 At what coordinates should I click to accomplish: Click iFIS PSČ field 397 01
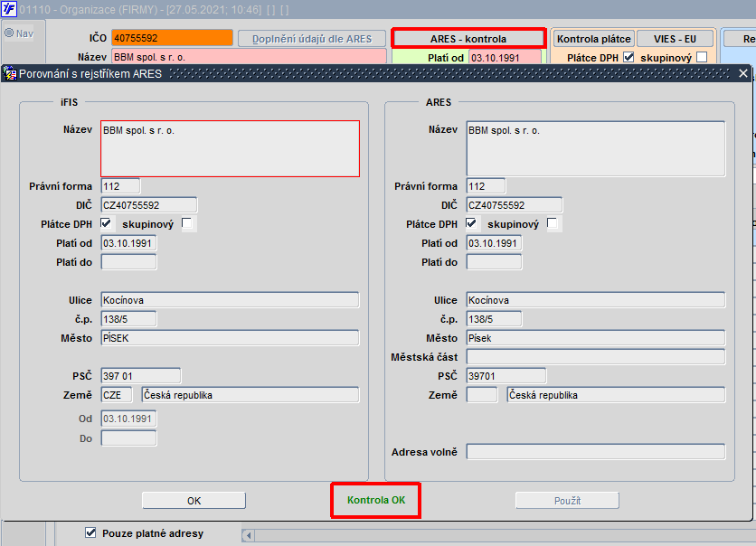tap(141, 375)
